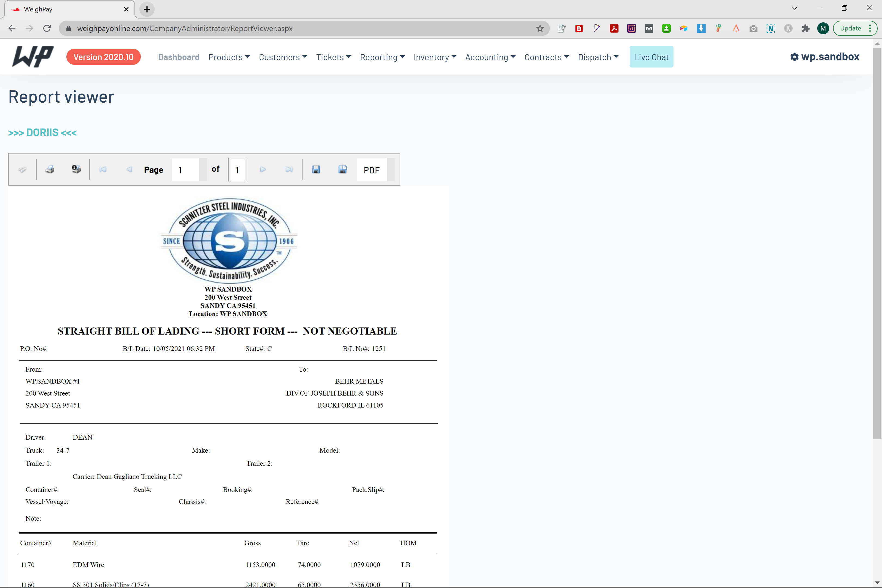The width and height of the screenshot is (882, 588).
Task: Open the Adobe Acrobat browser extension
Action: [x=614, y=28]
